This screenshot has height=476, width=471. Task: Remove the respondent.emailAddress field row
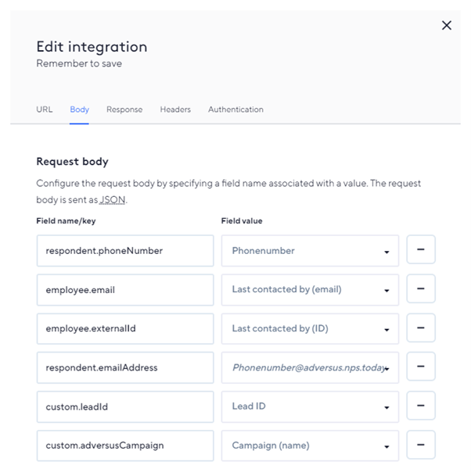(x=421, y=367)
